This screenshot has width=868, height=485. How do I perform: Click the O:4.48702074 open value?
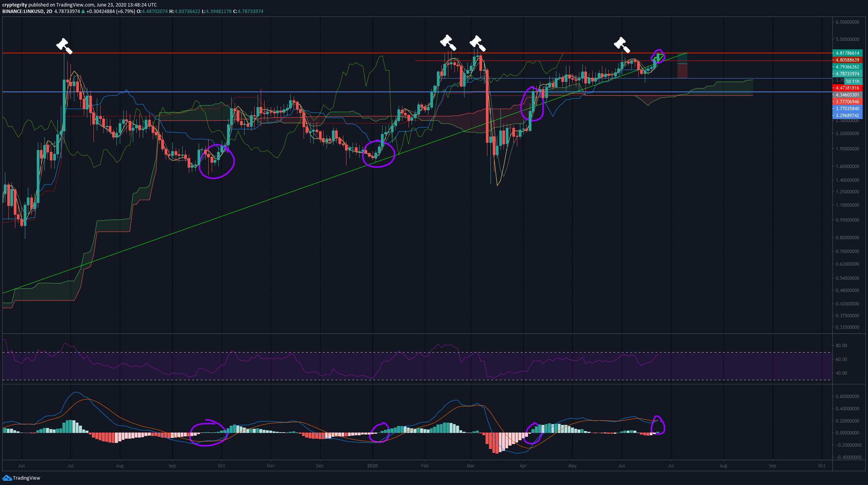point(152,11)
